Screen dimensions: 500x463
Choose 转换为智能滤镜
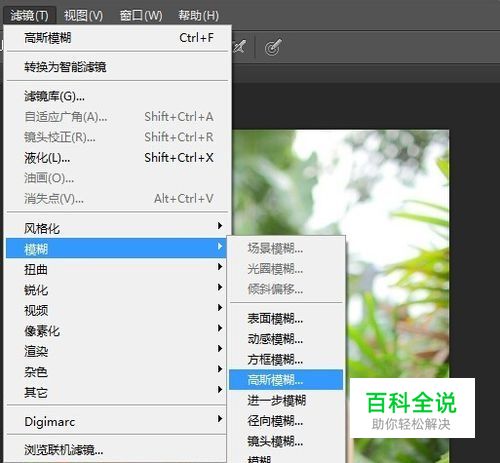117,67
